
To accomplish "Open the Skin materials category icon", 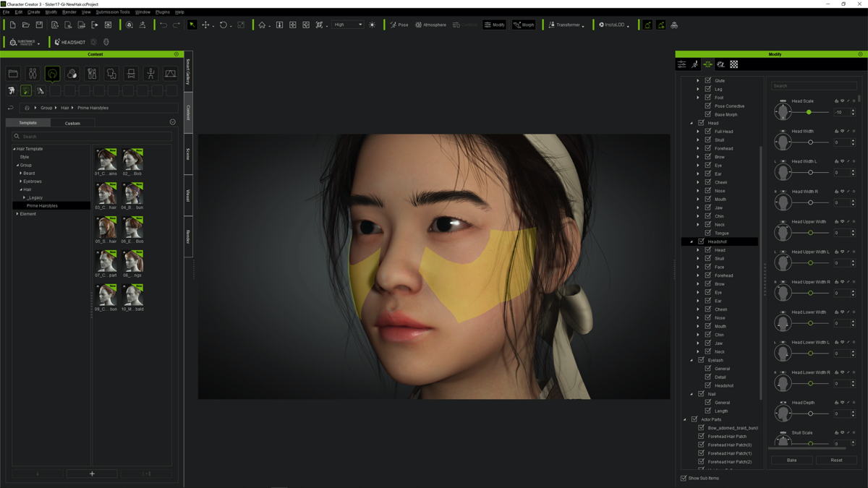I will click(x=72, y=74).
